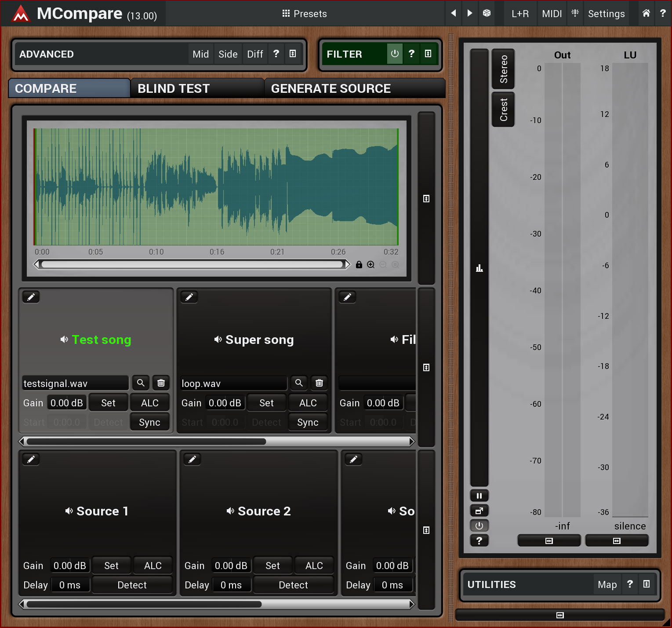Click the trash icon next to testsignal.wav
This screenshot has height=628, width=672.
pos(161,383)
